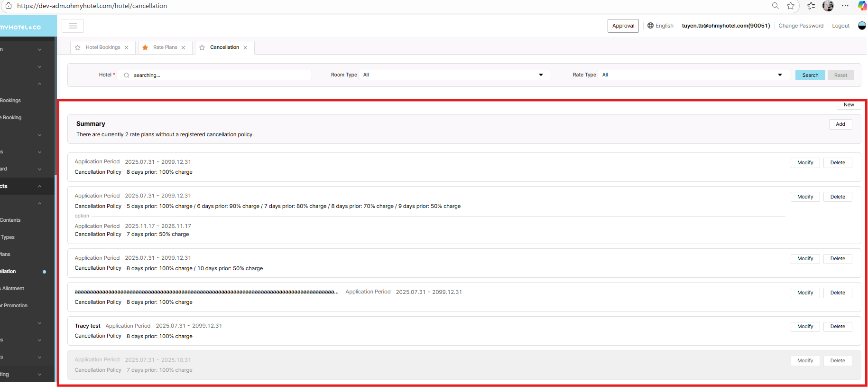Click the browser address bar URL
This screenshot has width=868, height=387.
point(92,6)
